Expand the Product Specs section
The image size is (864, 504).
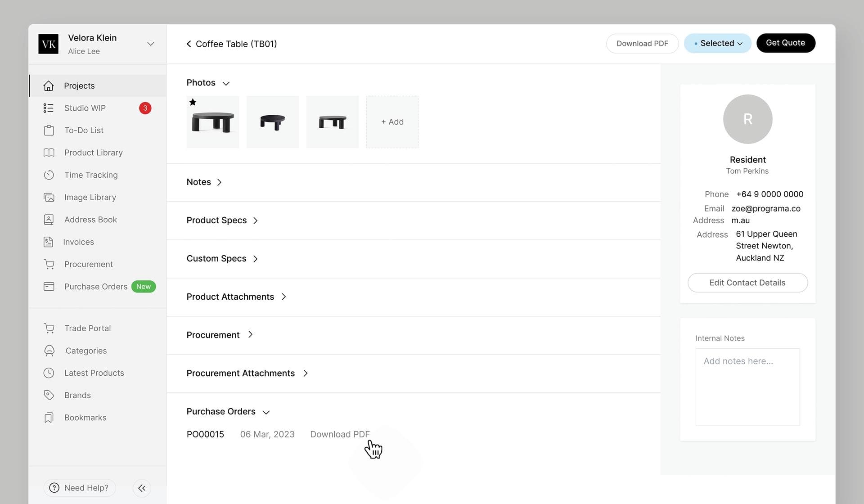(255, 220)
